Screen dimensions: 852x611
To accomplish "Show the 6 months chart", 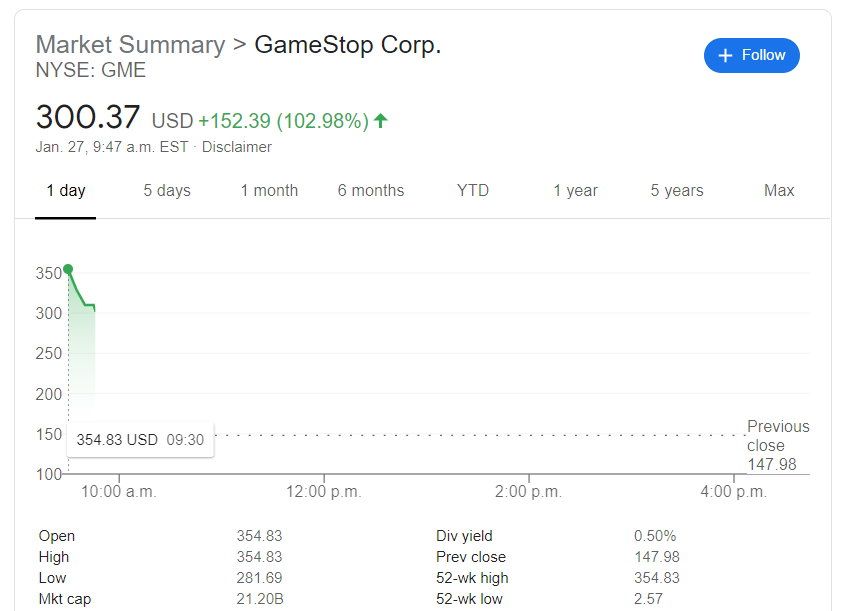I will tap(371, 191).
